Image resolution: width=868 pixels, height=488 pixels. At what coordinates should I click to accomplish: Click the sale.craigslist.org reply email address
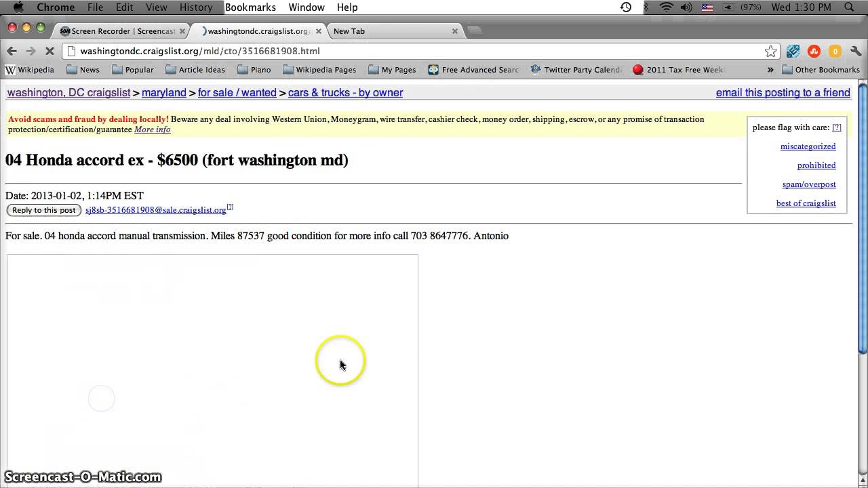tap(155, 210)
